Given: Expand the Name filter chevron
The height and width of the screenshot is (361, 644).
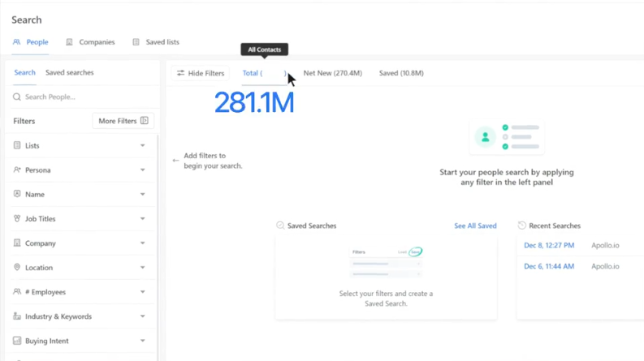Looking at the screenshot, I should click(x=142, y=194).
